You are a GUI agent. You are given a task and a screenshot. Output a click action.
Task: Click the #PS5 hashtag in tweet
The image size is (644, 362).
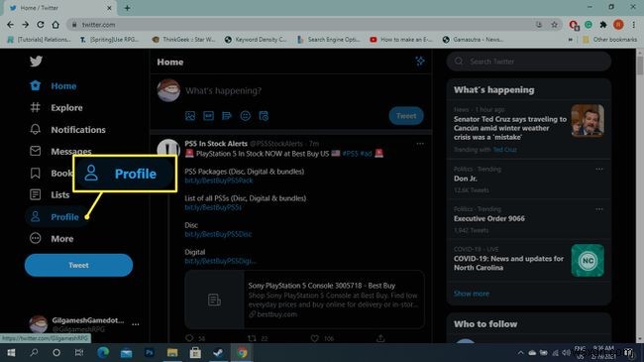tap(350, 154)
